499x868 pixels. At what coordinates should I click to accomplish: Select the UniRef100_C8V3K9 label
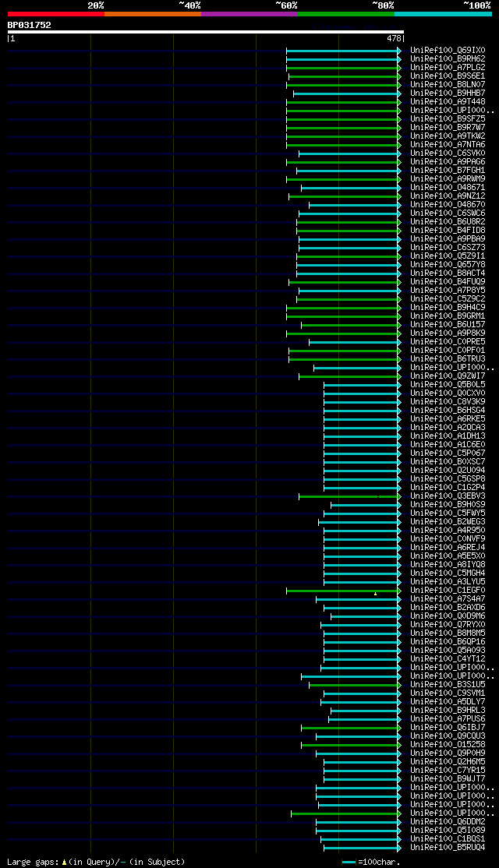pos(448,402)
